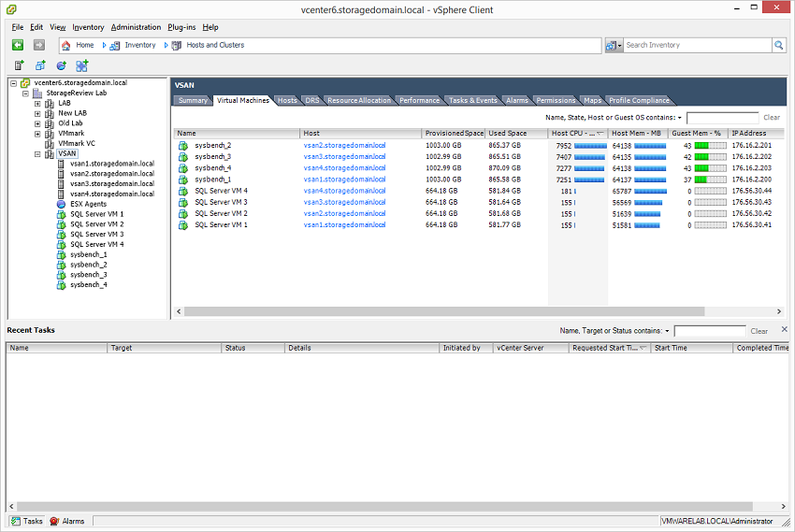
Task: Click the Hosts and Clusters breadcrumb icon
Action: tap(177, 46)
